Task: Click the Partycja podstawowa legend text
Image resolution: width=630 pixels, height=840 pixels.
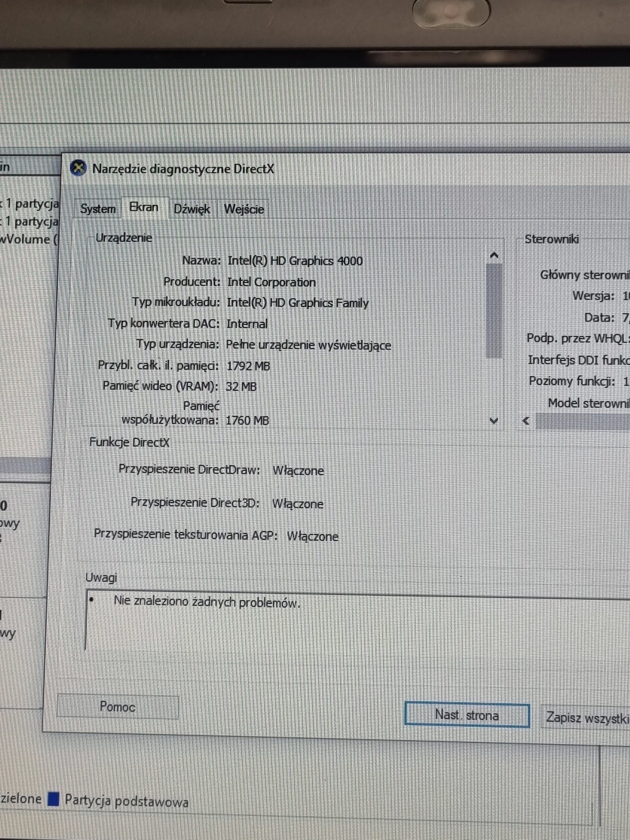Action: coord(127,801)
